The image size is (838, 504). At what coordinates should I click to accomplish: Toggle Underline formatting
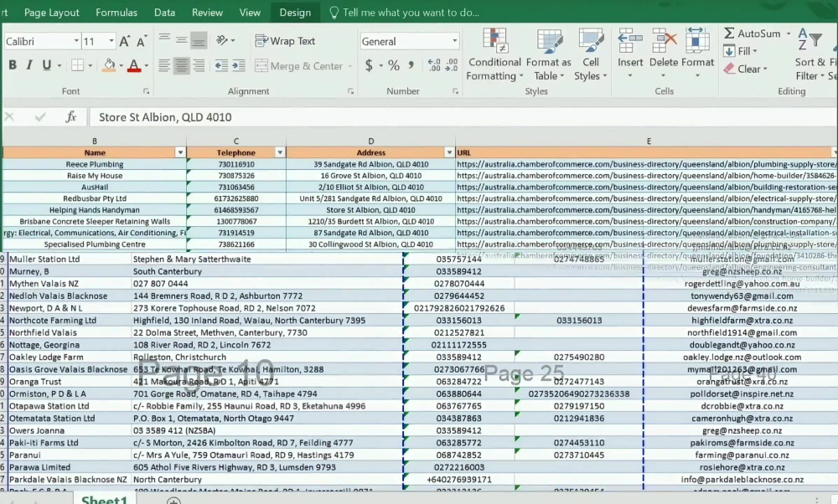46,65
